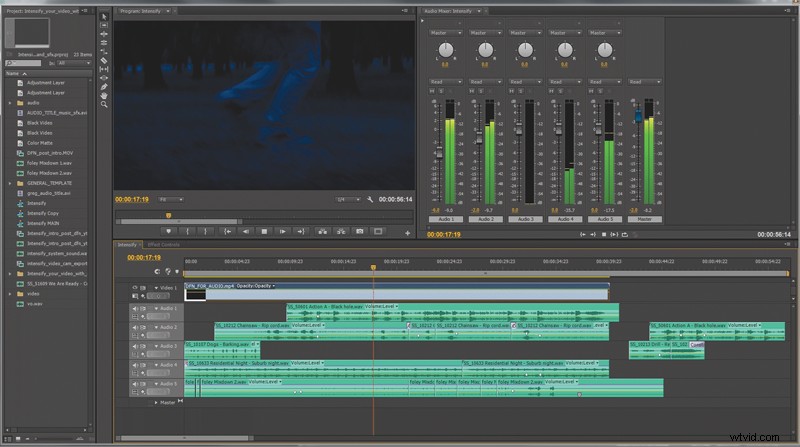Mark In point in Program monitor
Screen dimensions: 800x447
pyautogui.click(x=187, y=232)
